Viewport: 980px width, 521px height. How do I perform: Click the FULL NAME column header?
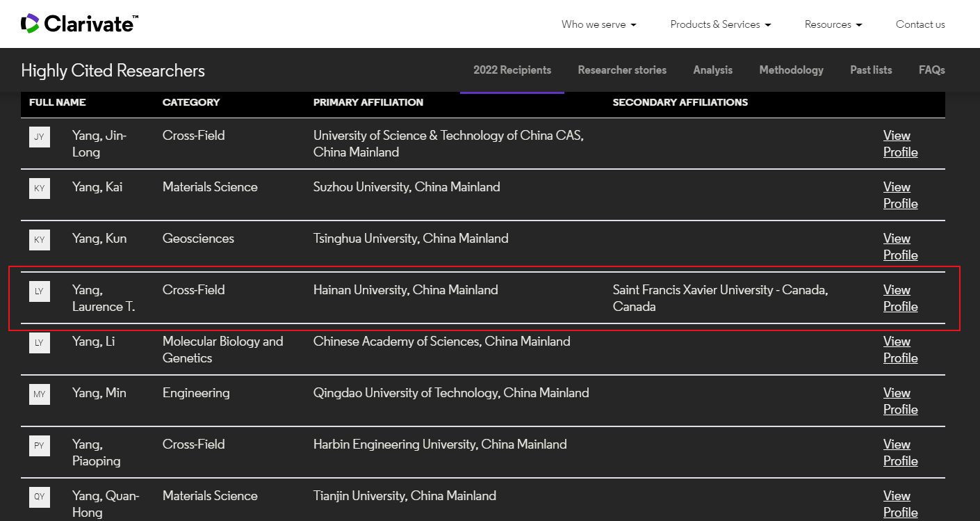[x=57, y=102]
